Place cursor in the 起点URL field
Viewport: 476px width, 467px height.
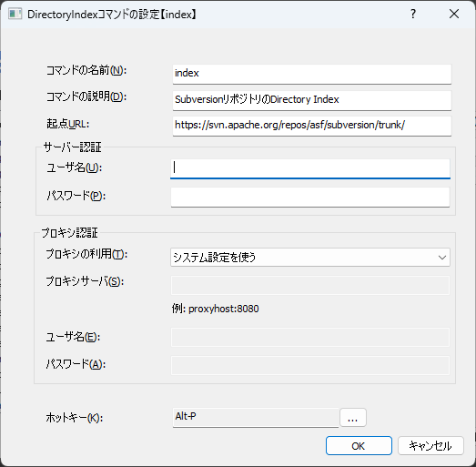(312, 126)
